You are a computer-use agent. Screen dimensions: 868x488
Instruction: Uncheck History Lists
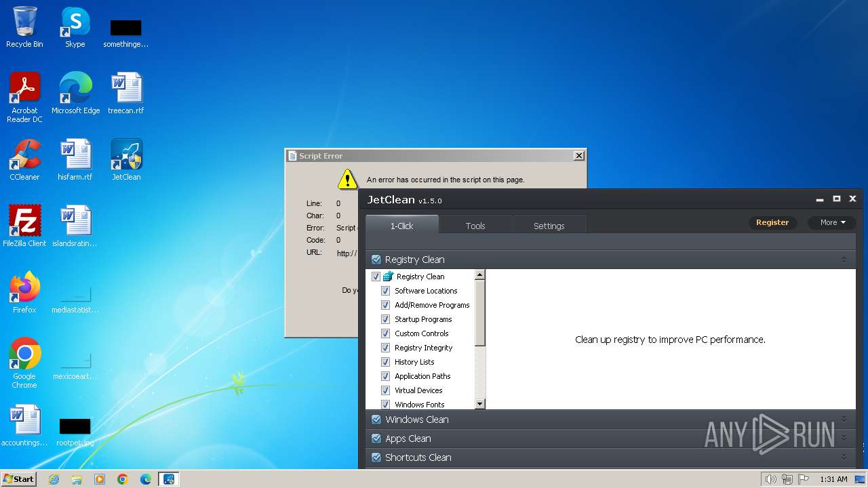pyautogui.click(x=385, y=362)
